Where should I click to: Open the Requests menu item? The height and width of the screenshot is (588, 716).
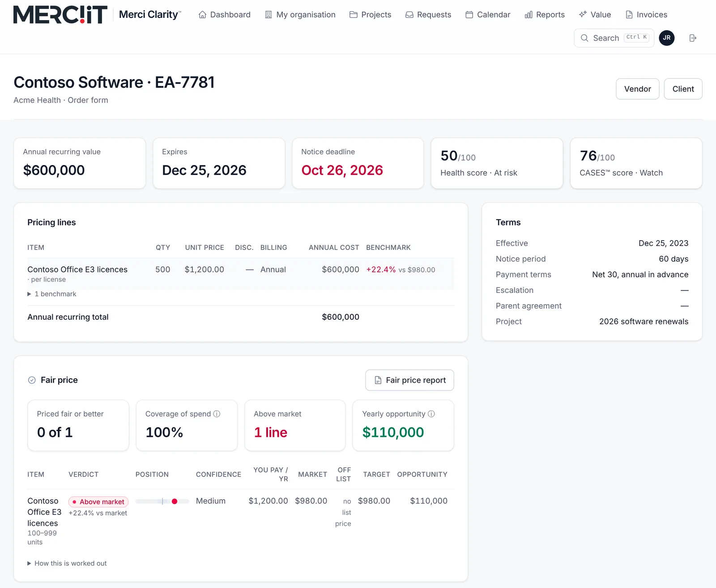[428, 15]
